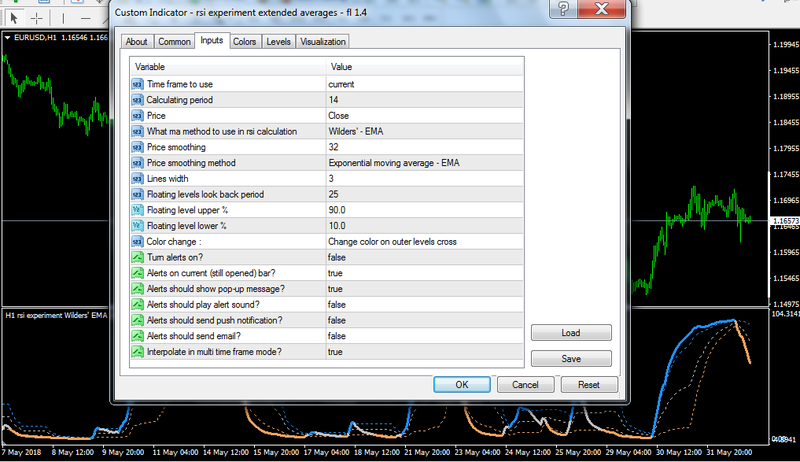Screen dimensions: 800x462
Task: Select the crosshair tool in toolbar
Action: click(x=37, y=18)
